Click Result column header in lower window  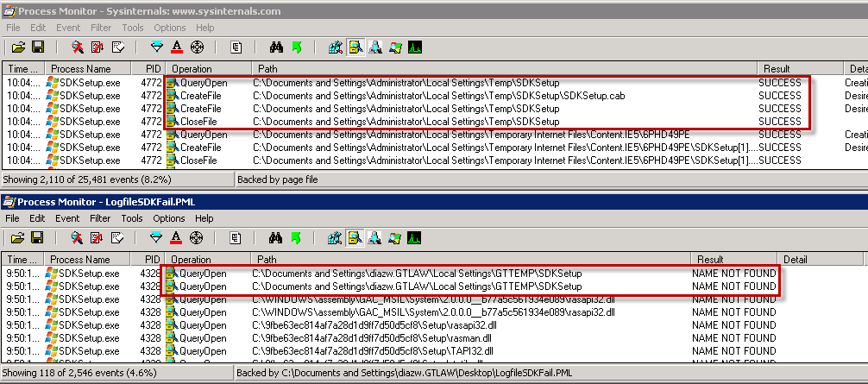coord(711,259)
